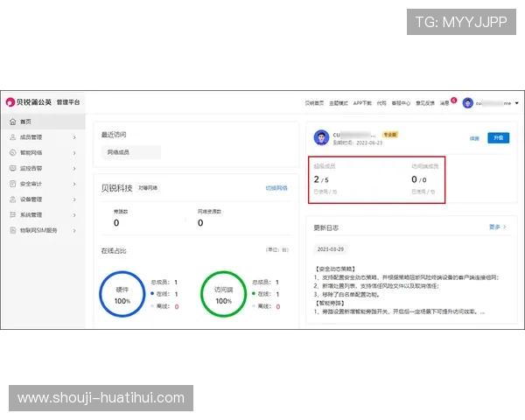This screenshot has width=525, height=420.
Task: Open the 意见反馈 link
Action: tap(425, 103)
